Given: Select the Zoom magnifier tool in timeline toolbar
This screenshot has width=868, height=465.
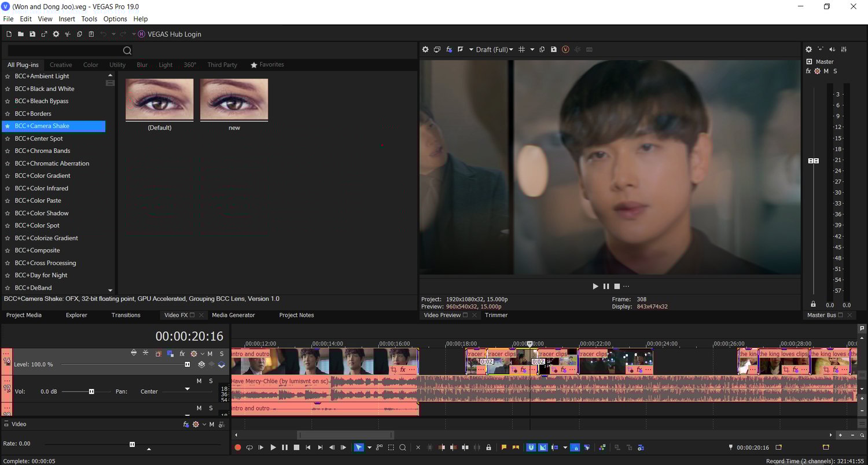Looking at the screenshot, I should click(x=403, y=448).
